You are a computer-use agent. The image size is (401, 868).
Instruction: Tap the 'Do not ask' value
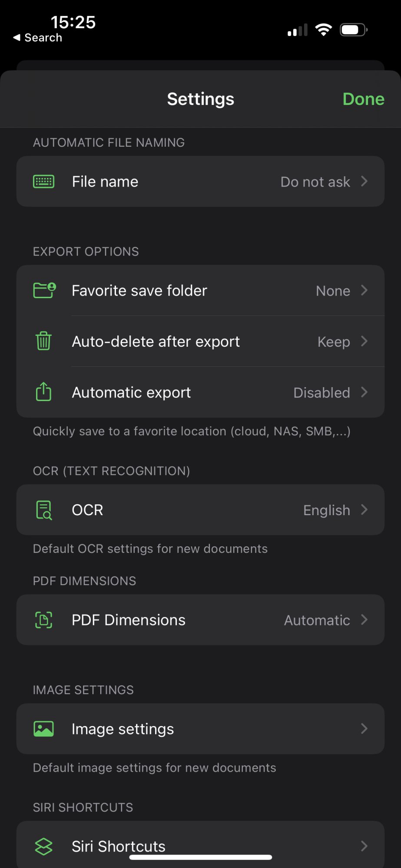tap(315, 182)
